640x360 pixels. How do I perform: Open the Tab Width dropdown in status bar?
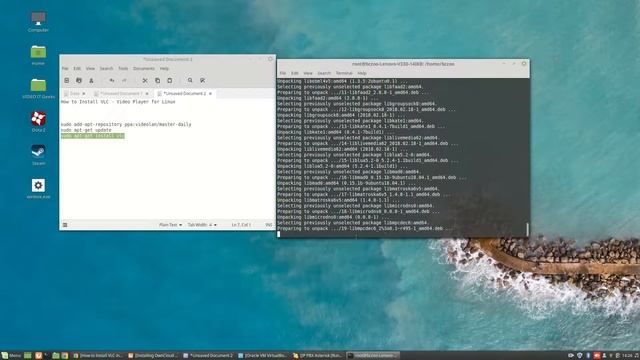[x=202, y=225]
